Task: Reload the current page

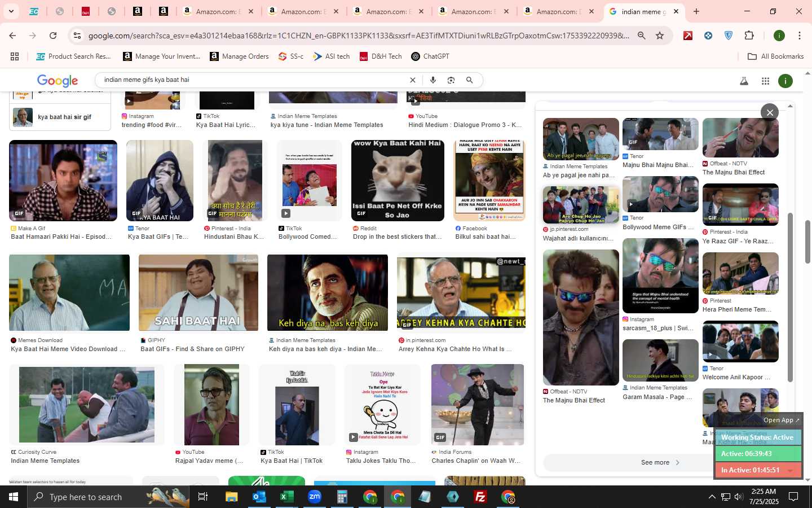Action: [x=53, y=36]
